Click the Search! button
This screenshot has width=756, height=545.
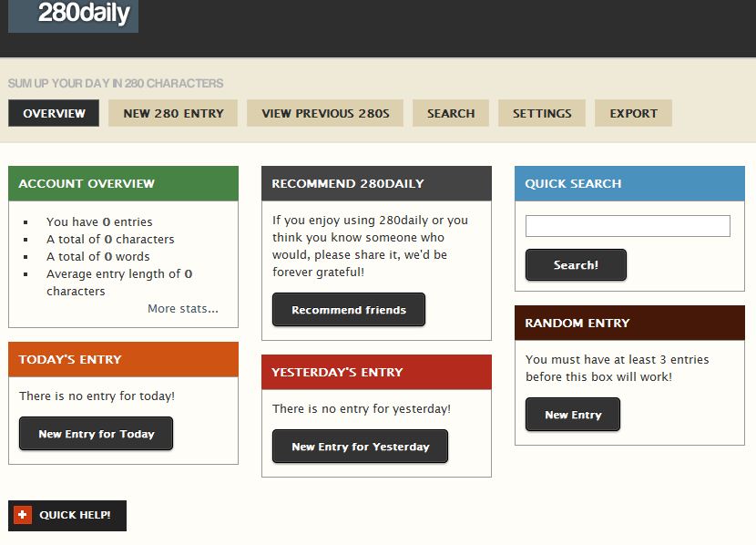point(576,265)
